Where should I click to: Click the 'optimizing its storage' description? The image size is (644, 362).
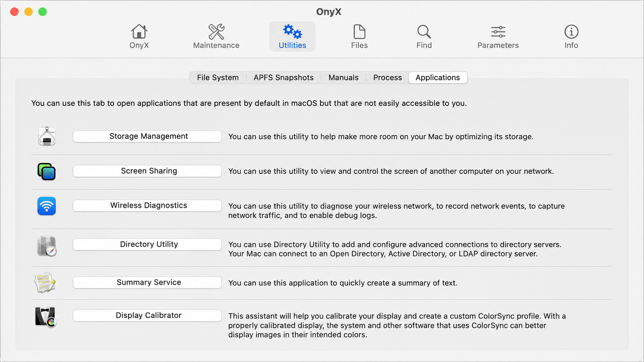(x=381, y=137)
